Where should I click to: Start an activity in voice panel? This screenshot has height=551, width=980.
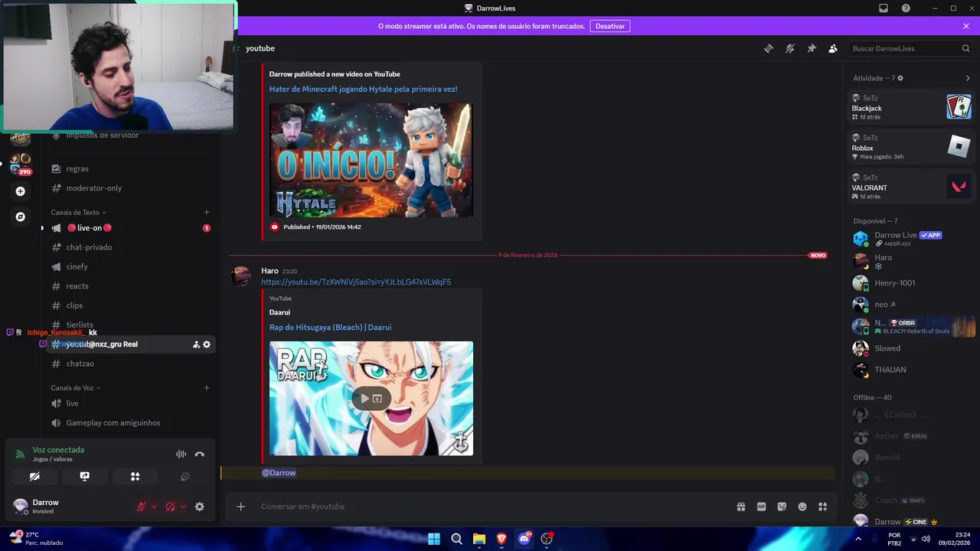point(135,476)
